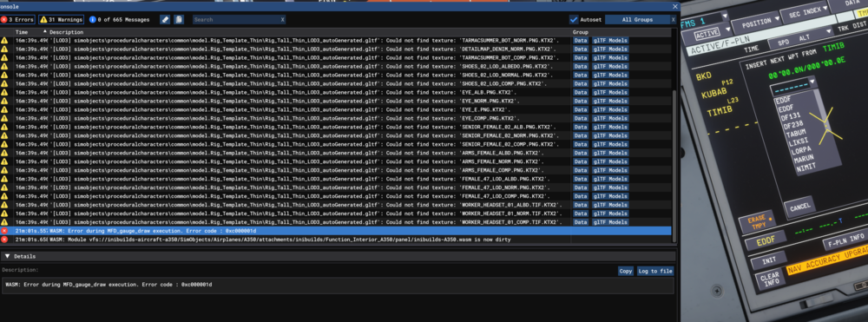Toggle the 3 Errors filter

pos(17,19)
